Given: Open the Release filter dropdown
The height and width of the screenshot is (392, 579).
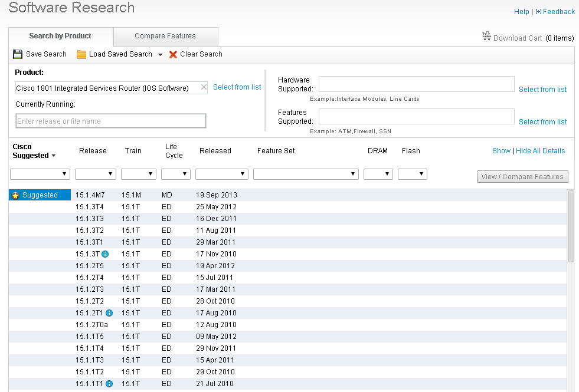Looking at the screenshot, I should coord(95,174).
